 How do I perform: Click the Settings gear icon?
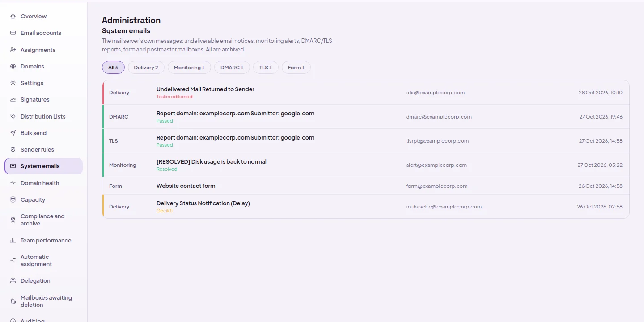13,83
